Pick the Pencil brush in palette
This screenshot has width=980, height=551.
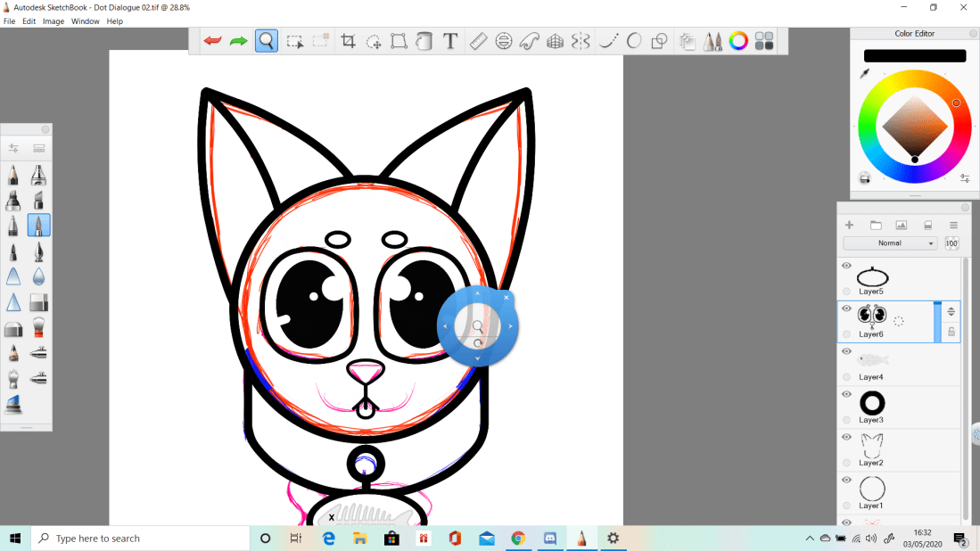tap(14, 175)
